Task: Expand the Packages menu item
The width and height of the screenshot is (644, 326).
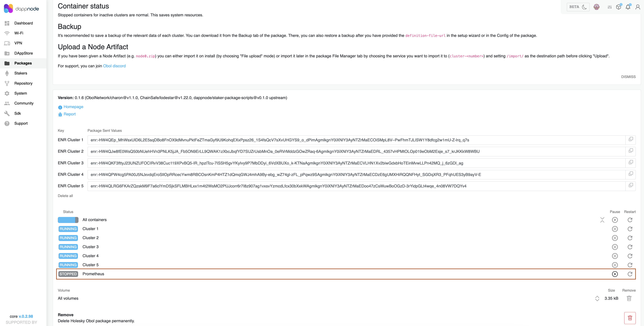Action: coord(23,63)
